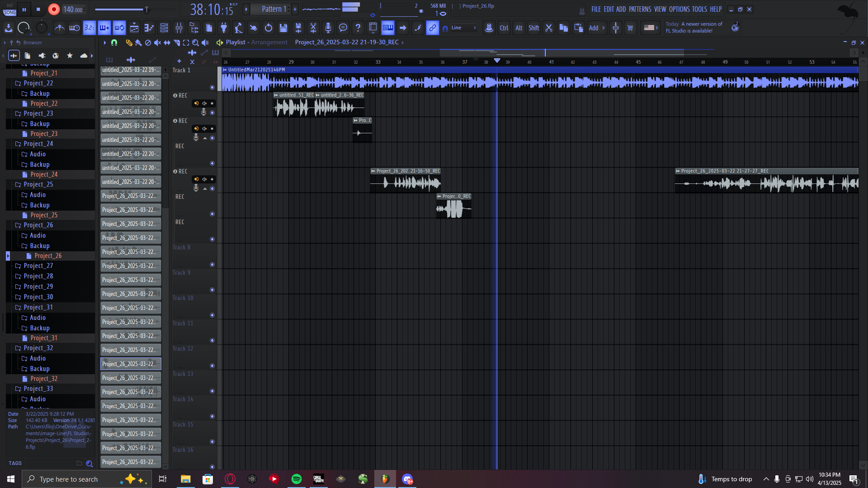Click the microphone recording icon

(328, 28)
